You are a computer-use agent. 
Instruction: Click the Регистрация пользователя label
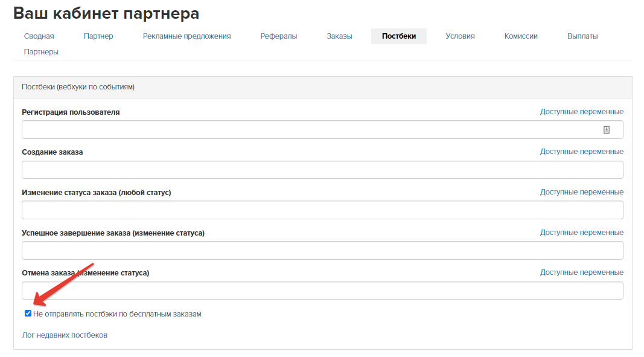point(71,112)
